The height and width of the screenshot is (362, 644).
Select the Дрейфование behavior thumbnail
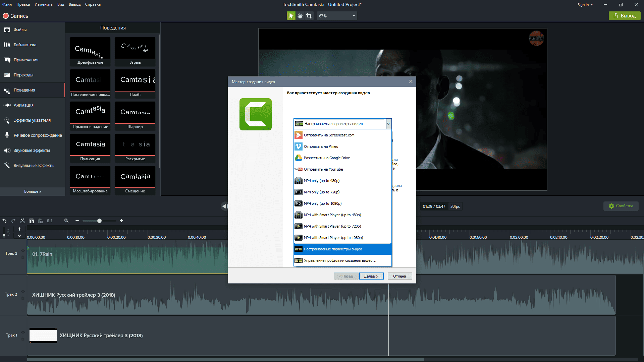[90, 52]
